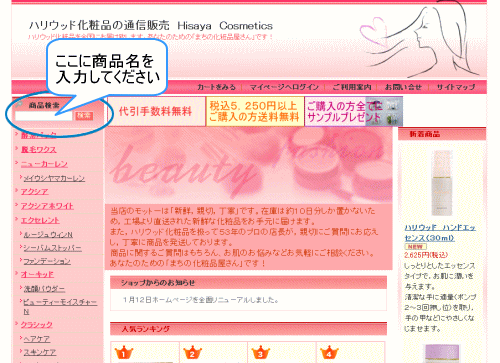Image resolution: width=500 pixels, height=363 pixels.
Task: Open the ニューカーレン category link
Action: (x=44, y=164)
